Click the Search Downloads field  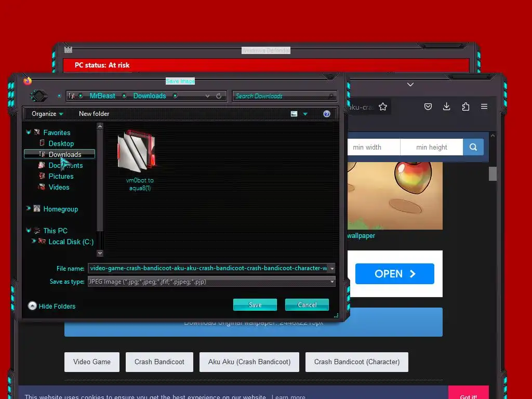point(284,96)
